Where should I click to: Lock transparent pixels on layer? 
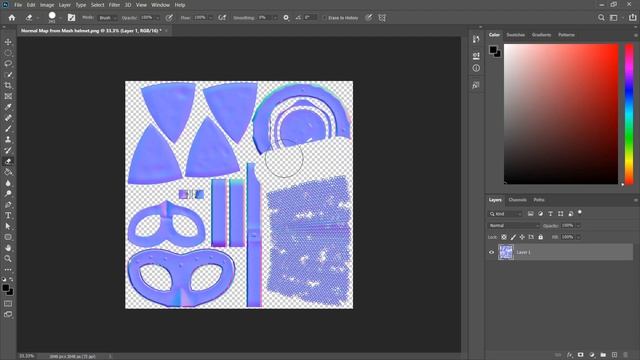click(504, 237)
